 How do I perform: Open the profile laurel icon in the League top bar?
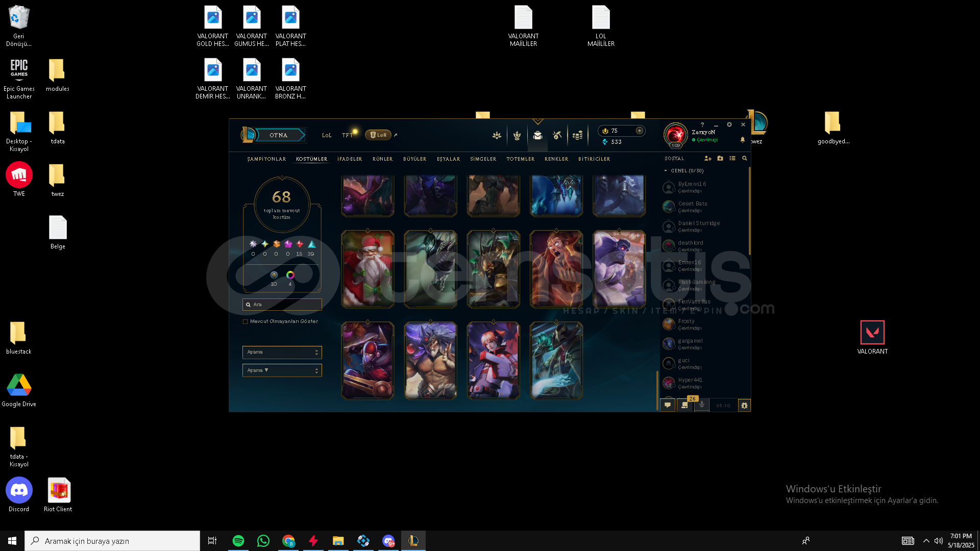(517, 136)
